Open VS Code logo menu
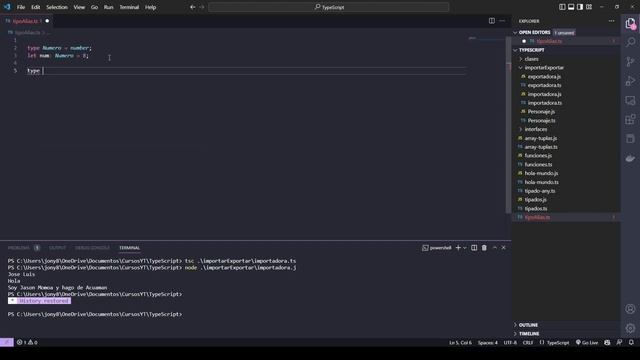The height and width of the screenshot is (360, 640). (7, 7)
